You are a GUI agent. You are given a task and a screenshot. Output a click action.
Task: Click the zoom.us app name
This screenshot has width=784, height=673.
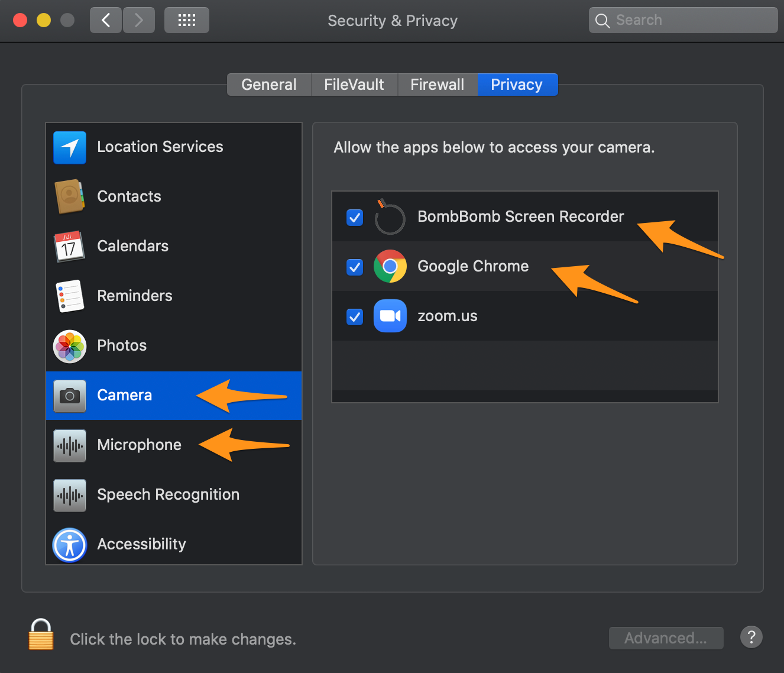tap(448, 316)
